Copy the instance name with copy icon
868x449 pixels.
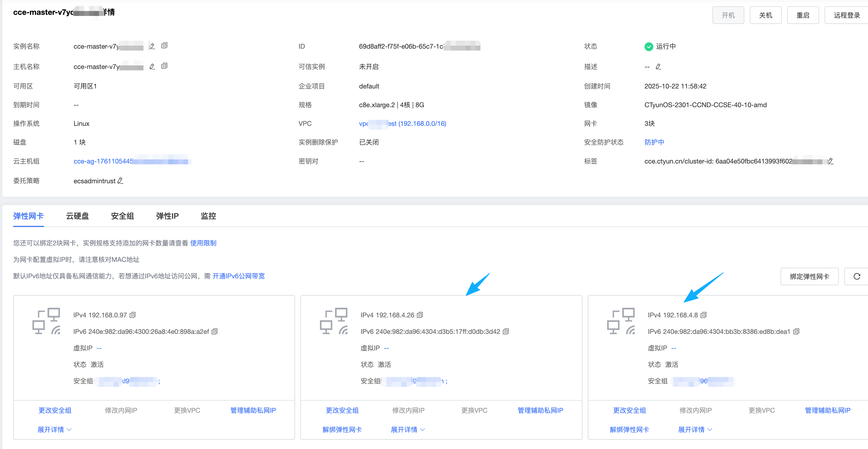[x=164, y=45]
